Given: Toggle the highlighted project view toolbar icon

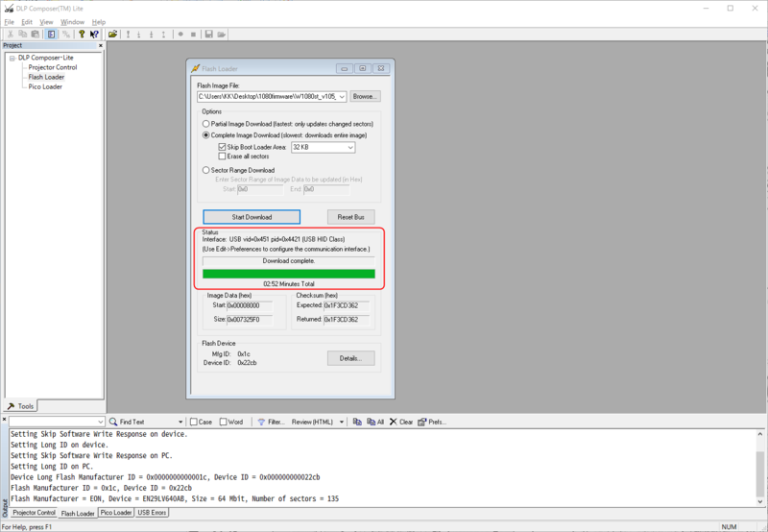Looking at the screenshot, I should tap(52, 35).
